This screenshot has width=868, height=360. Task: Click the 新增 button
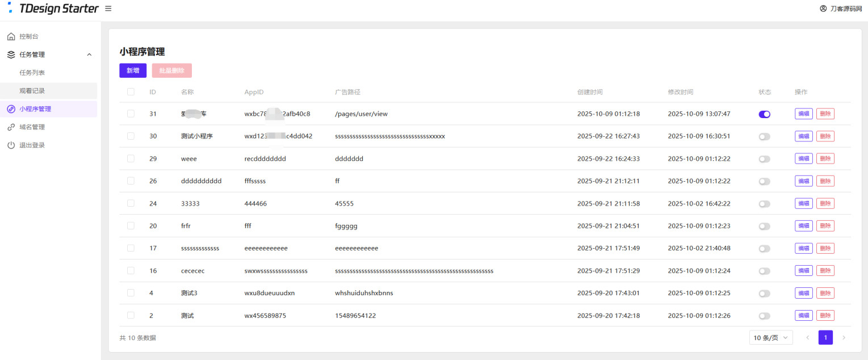pos(133,70)
